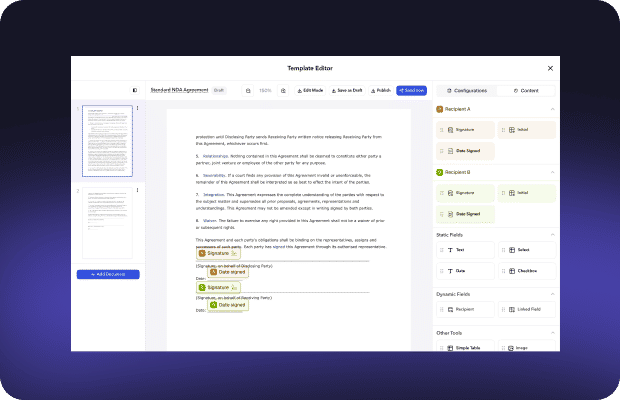Collapse the Other Tools section
620x400 pixels.
point(552,333)
